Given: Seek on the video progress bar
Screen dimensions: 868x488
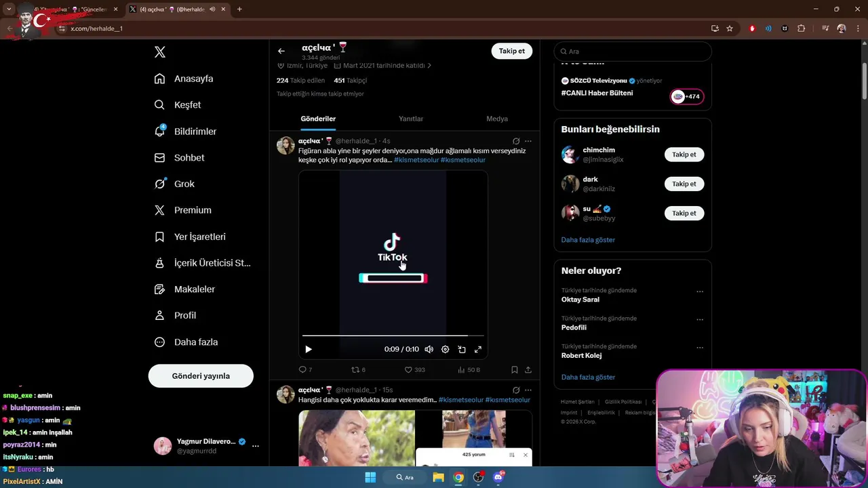Looking at the screenshot, I should 393,335.
